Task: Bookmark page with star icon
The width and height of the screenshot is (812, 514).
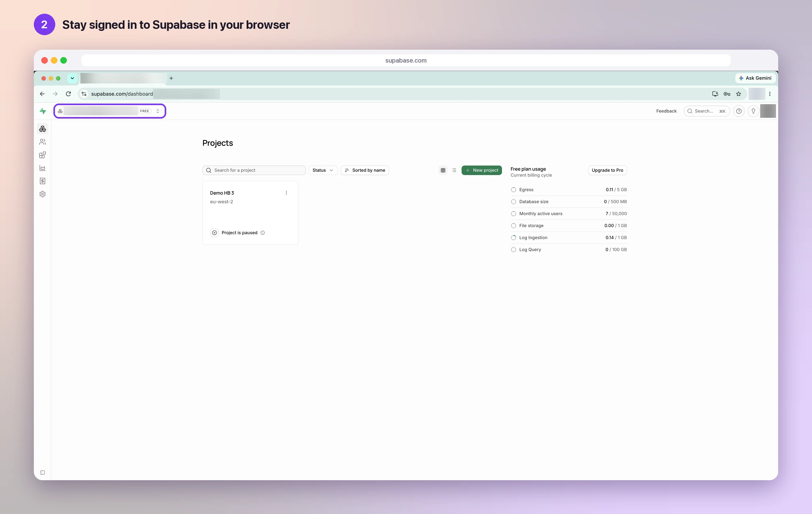Action: [739, 94]
